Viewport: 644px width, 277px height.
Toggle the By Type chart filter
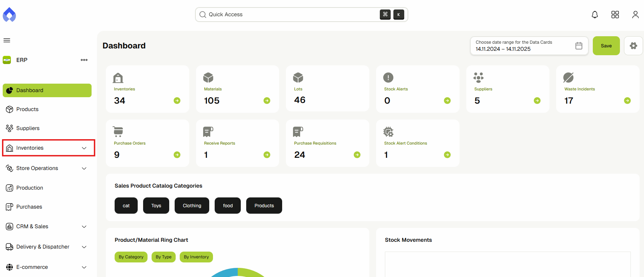coord(163,257)
